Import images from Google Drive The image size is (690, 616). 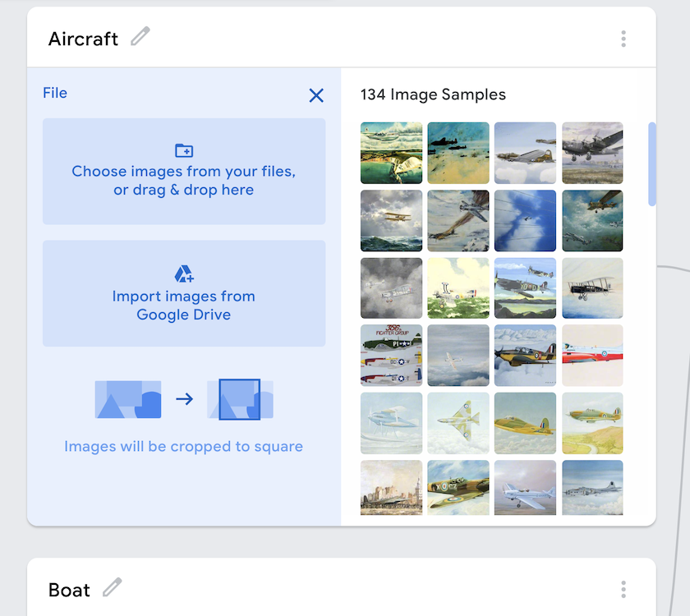[x=183, y=305]
